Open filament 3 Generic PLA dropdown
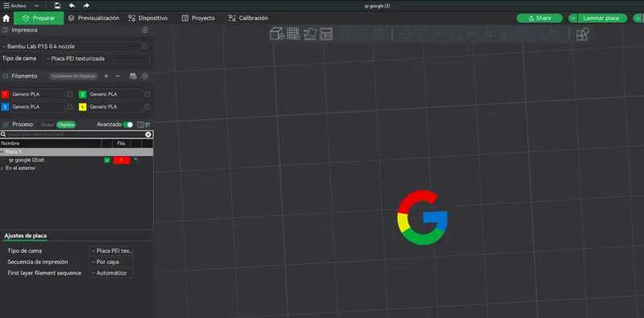 38,107
